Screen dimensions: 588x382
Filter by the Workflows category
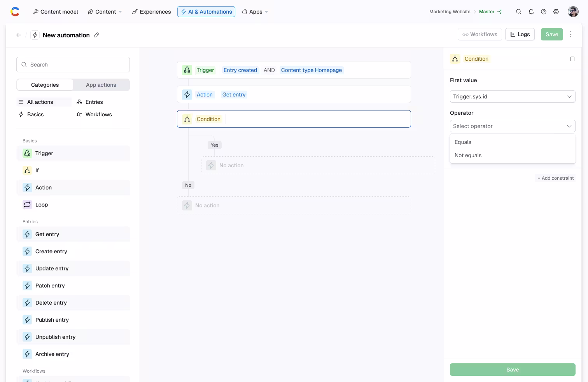click(x=94, y=114)
